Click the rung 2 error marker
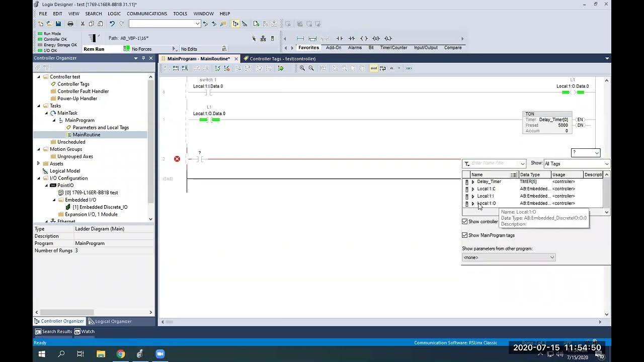This screenshot has height=362, width=644. [177, 159]
